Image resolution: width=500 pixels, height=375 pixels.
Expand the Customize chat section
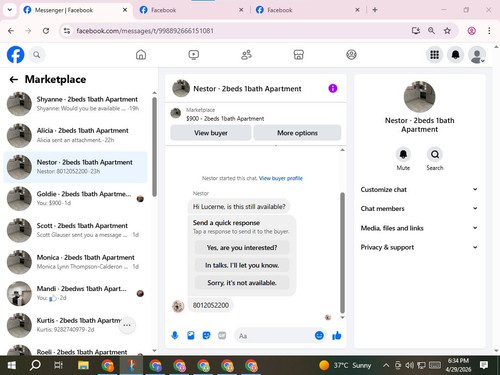(419, 189)
